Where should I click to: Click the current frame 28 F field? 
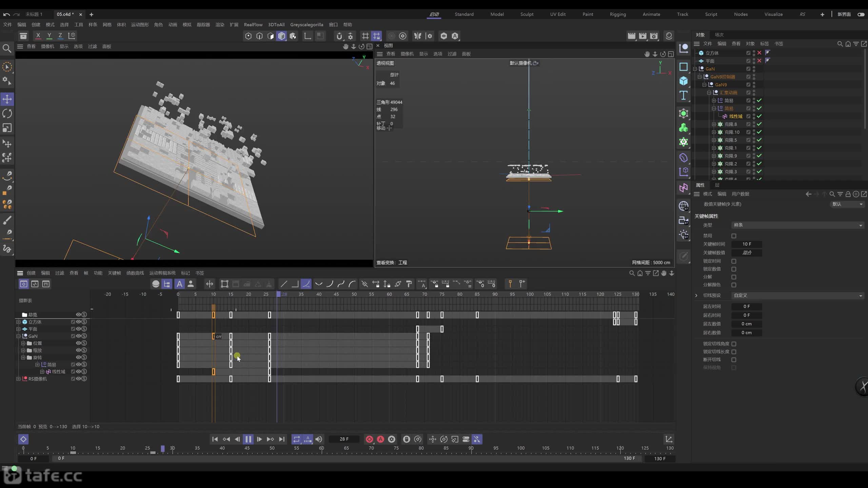(344, 439)
